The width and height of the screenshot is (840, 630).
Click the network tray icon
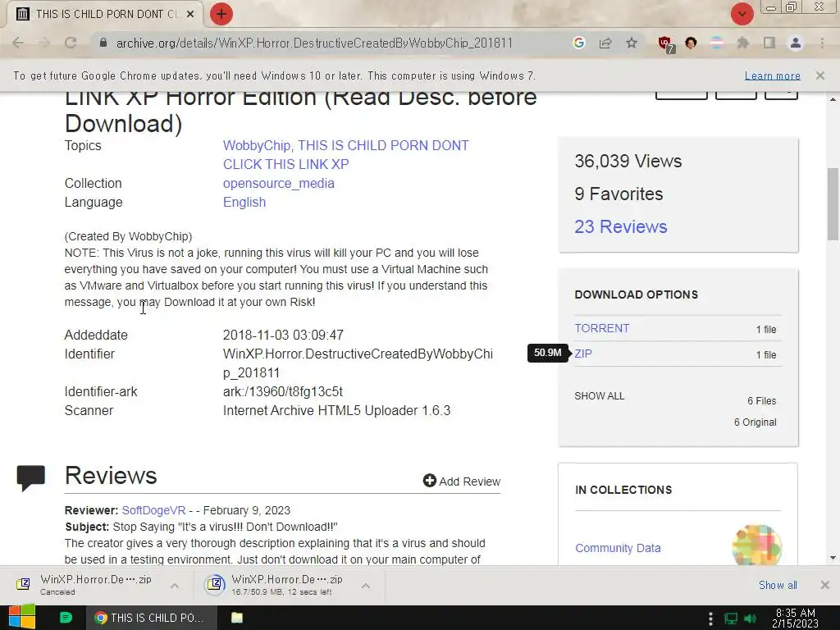click(730, 619)
